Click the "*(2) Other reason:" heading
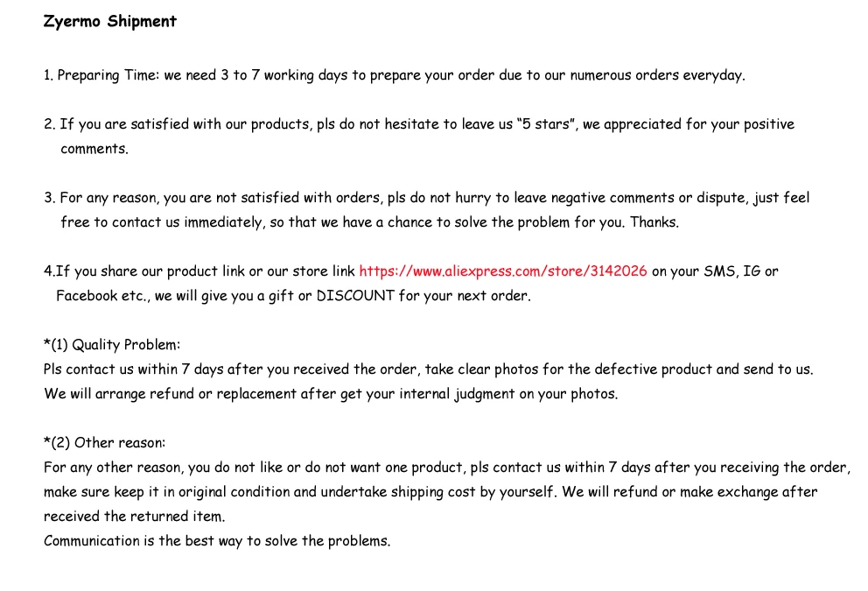868x591 pixels. 105,442
